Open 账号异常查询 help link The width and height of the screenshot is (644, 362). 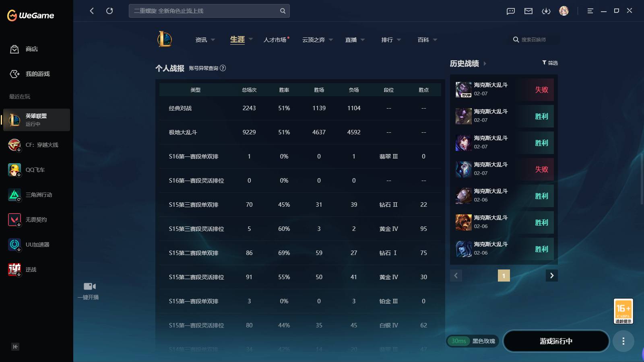(x=207, y=68)
